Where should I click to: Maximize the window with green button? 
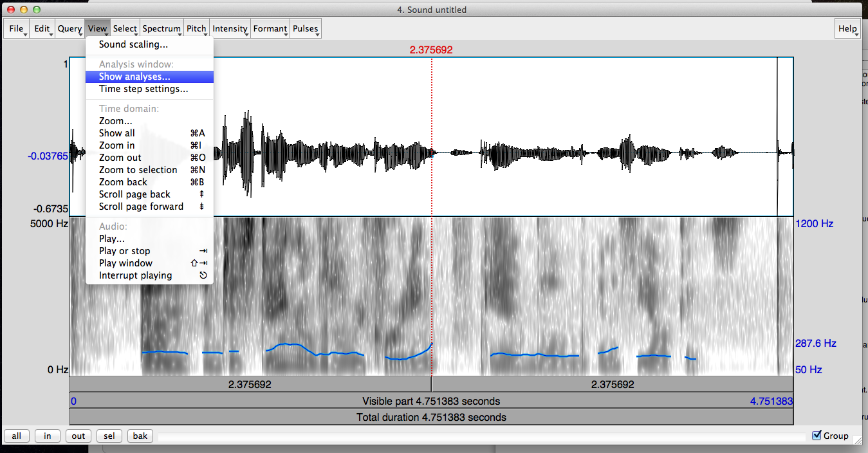[x=36, y=10]
